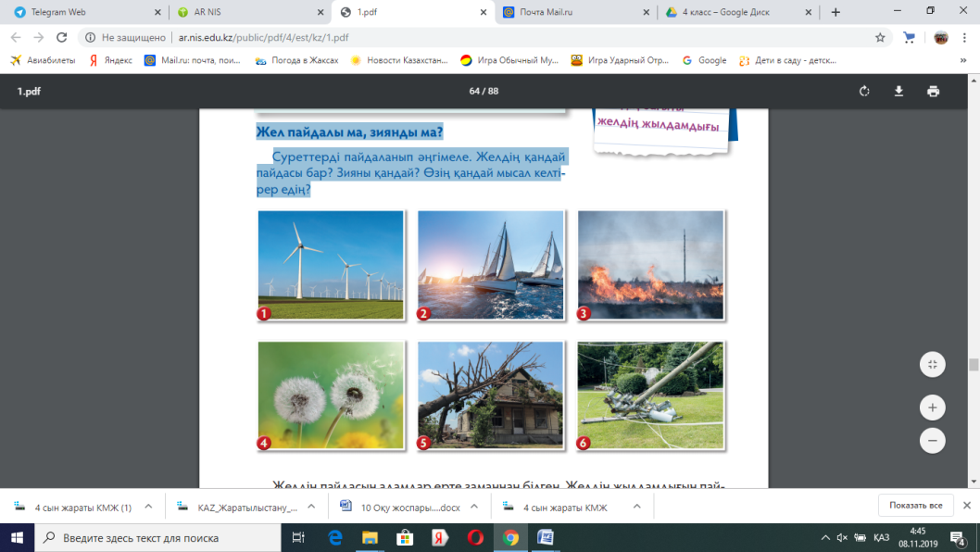
Task: Click muted volume tray icon
Action: (842, 537)
